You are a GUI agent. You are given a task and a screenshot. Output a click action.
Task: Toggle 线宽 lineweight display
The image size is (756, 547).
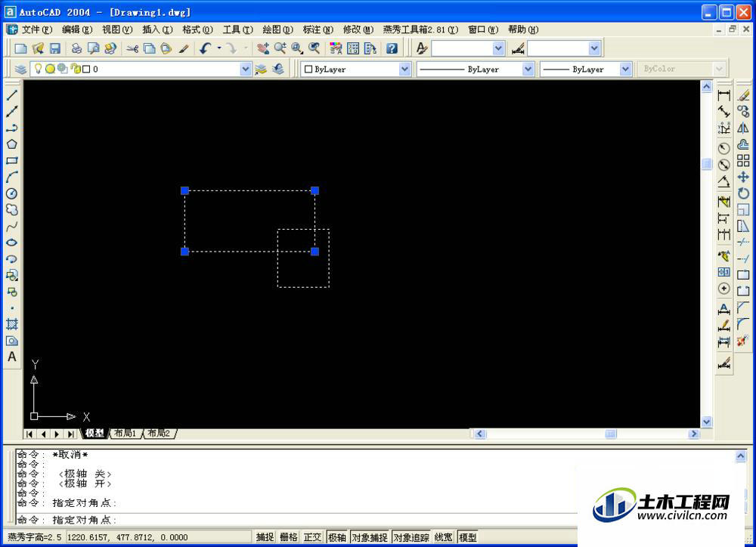pyautogui.click(x=444, y=537)
